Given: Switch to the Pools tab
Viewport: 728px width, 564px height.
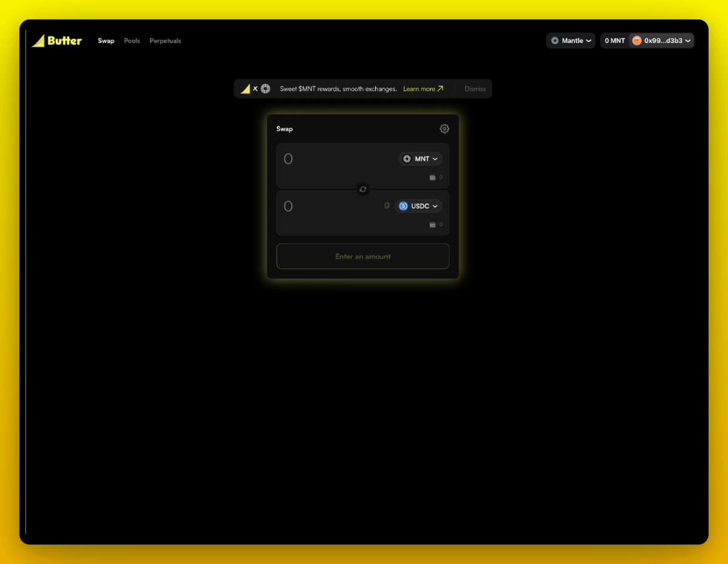Looking at the screenshot, I should click(x=132, y=41).
